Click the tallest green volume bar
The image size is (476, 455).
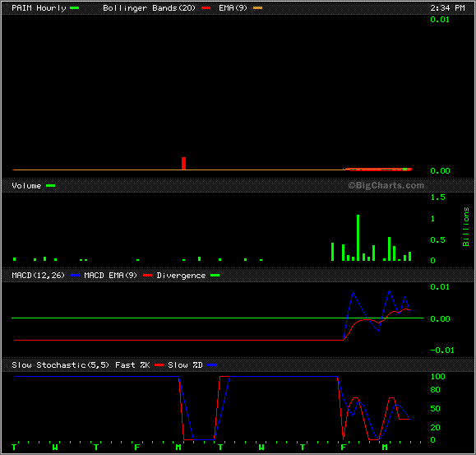point(358,238)
